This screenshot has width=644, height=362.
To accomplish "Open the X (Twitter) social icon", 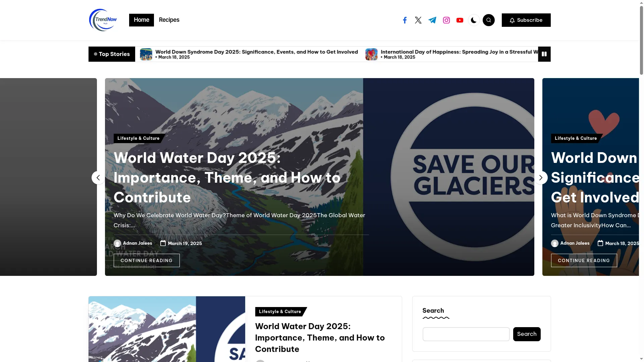I will (418, 20).
